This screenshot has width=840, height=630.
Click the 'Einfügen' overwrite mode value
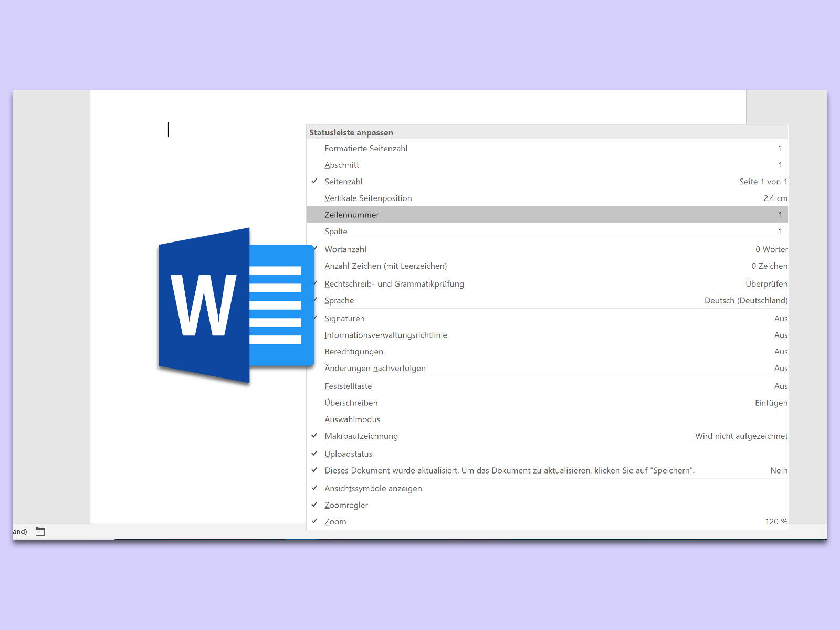[x=771, y=403]
